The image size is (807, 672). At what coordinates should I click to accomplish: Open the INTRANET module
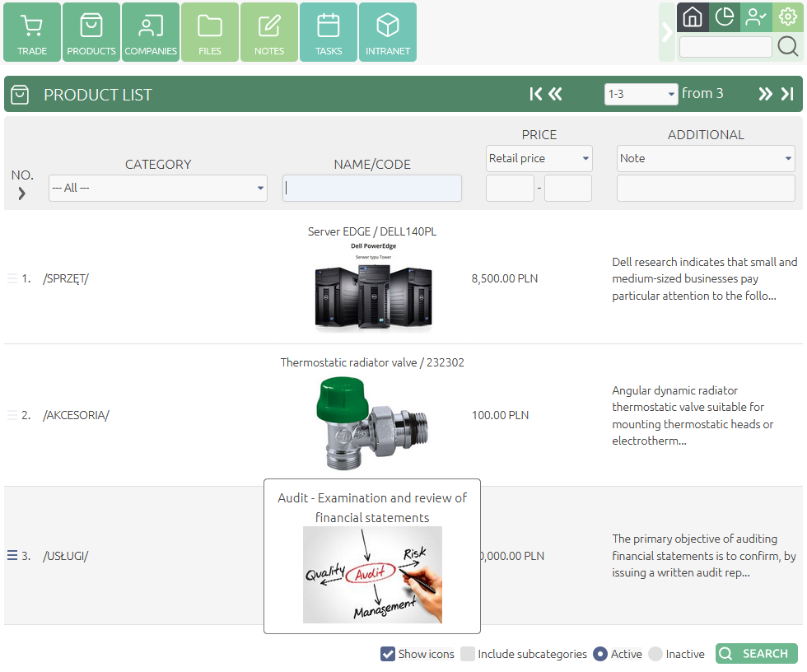click(x=387, y=32)
